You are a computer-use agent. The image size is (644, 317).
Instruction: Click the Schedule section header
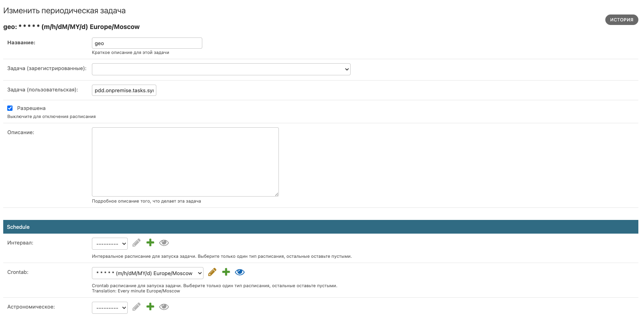coord(321,227)
